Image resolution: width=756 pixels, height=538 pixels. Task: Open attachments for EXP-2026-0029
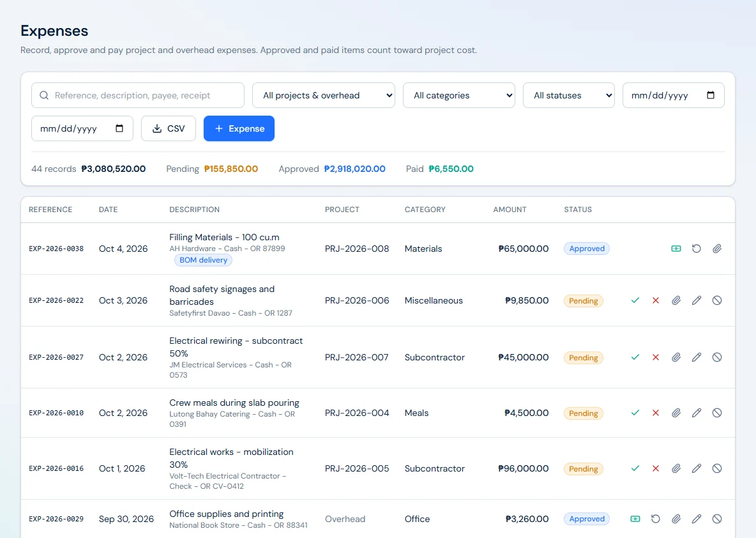(x=676, y=519)
